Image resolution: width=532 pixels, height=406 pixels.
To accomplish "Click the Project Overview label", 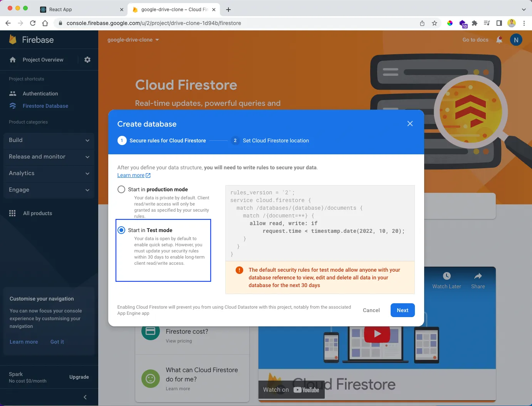I will [x=43, y=60].
